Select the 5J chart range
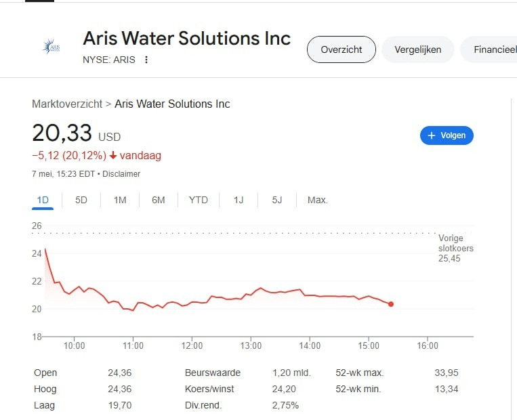This screenshot has width=517, height=420. pyautogui.click(x=277, y=200)
